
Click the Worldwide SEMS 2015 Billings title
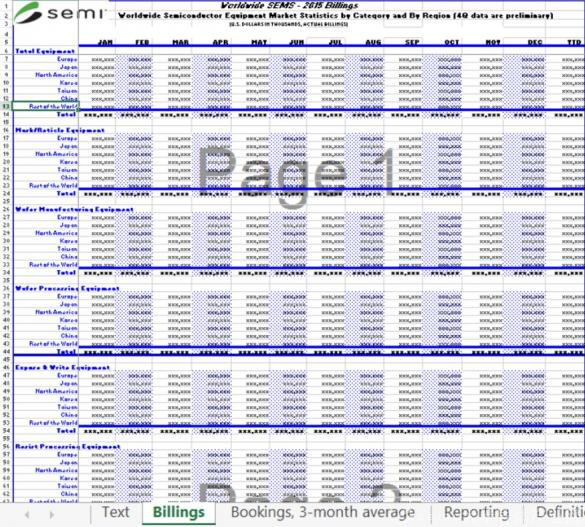290,5
